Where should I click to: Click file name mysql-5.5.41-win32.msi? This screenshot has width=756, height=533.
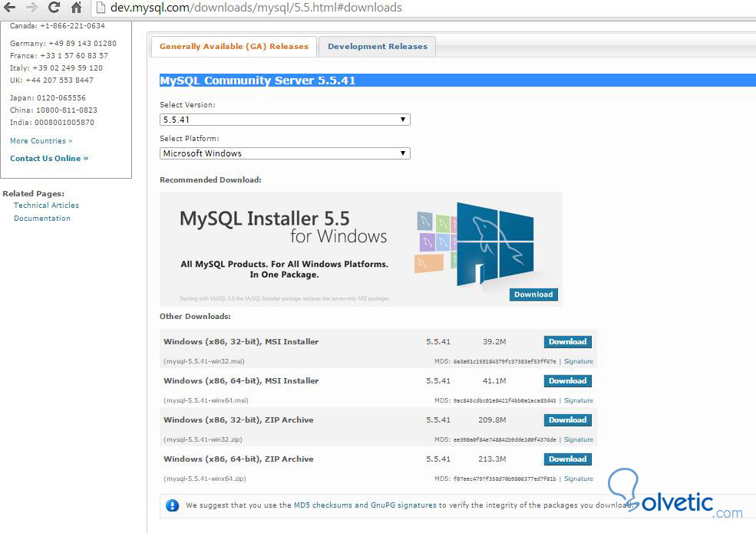[x=204, y=361]
